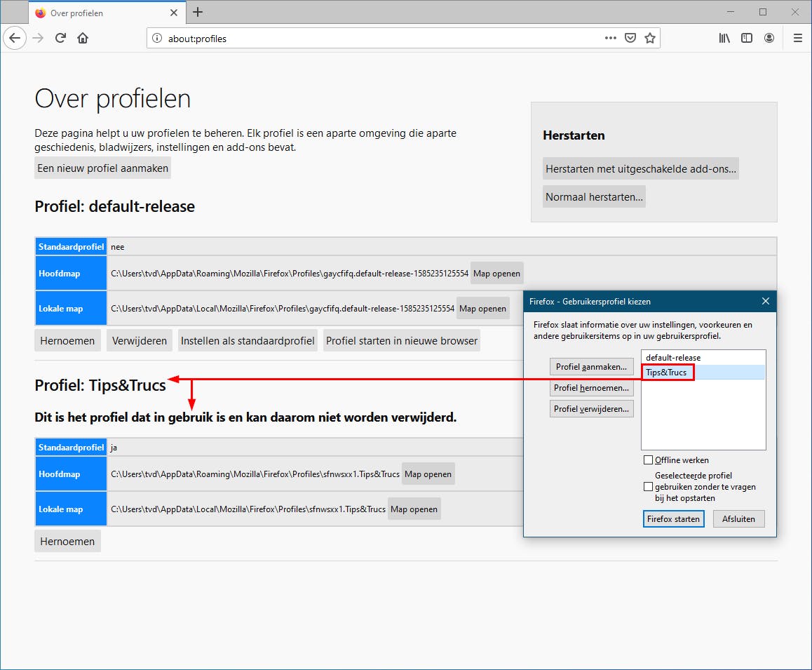Click Instellen als standaardprofiel

248,341
